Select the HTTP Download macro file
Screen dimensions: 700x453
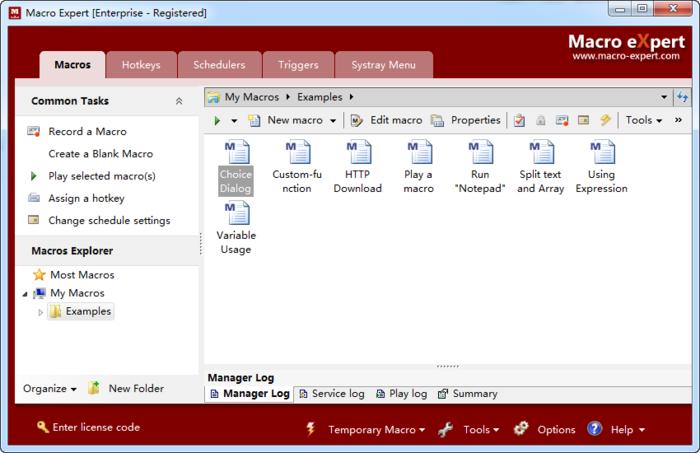tap(358, 167)
